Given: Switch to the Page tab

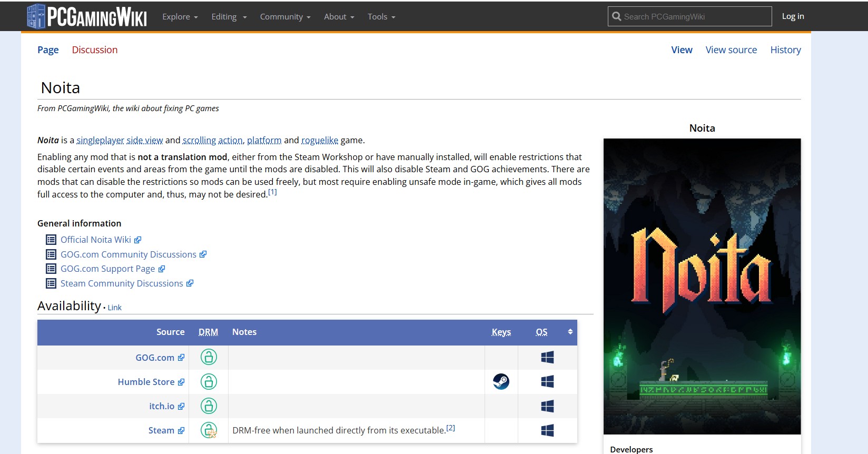Looking at the screenshot, I should click(48, 50).
